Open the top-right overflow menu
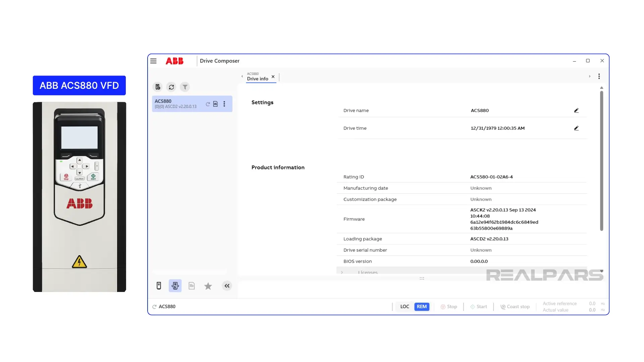 (x=599, y=76)
